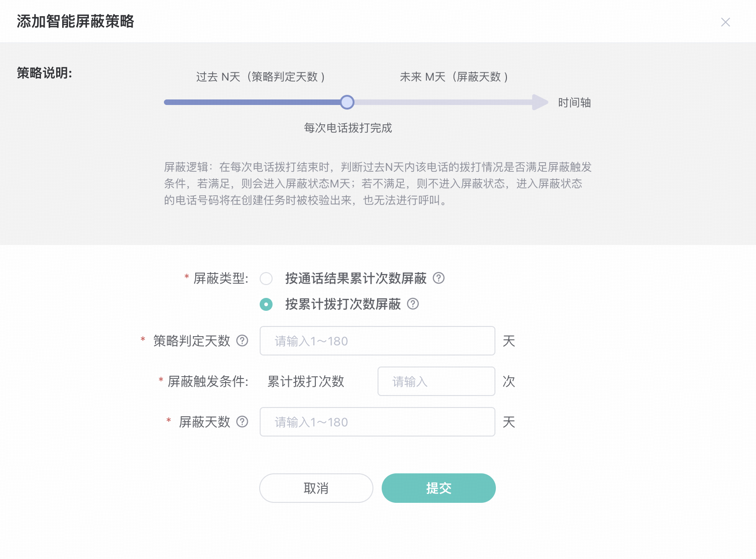
Task: Click the 每次电话拨打完成 caption
Action: tap(348, 128)
